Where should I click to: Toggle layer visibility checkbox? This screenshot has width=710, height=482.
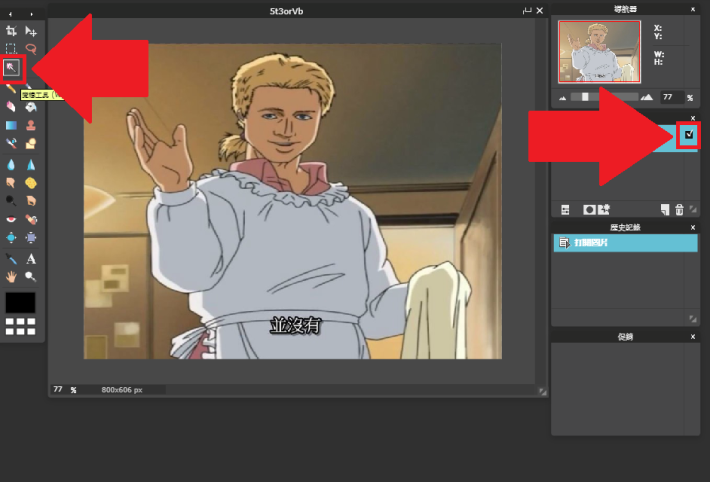coord(689,134)
